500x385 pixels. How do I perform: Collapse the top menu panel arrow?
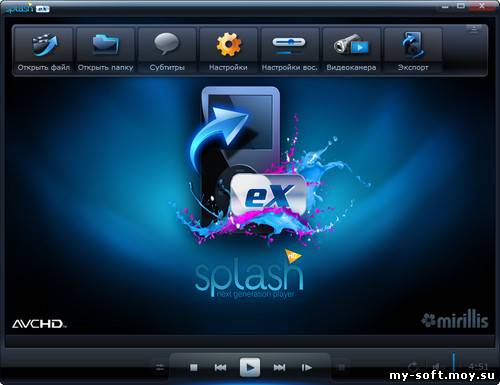pyautogui.click(x=474, y=29)
